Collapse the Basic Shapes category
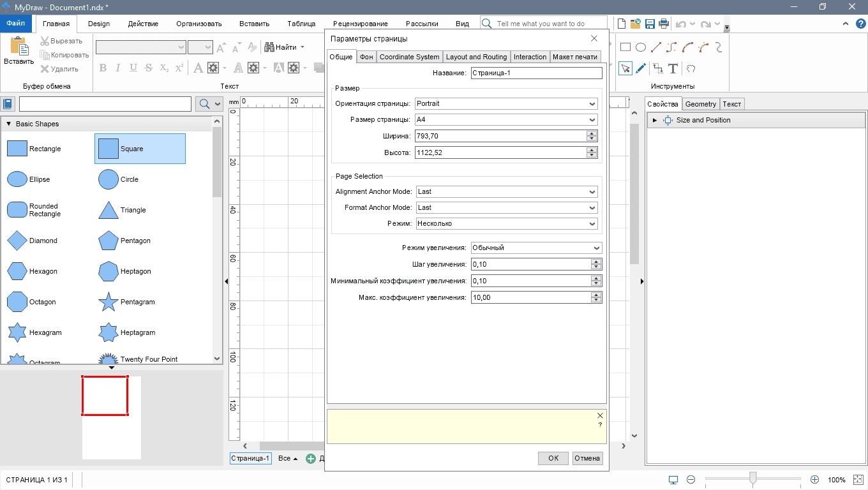 click(9, 124)
